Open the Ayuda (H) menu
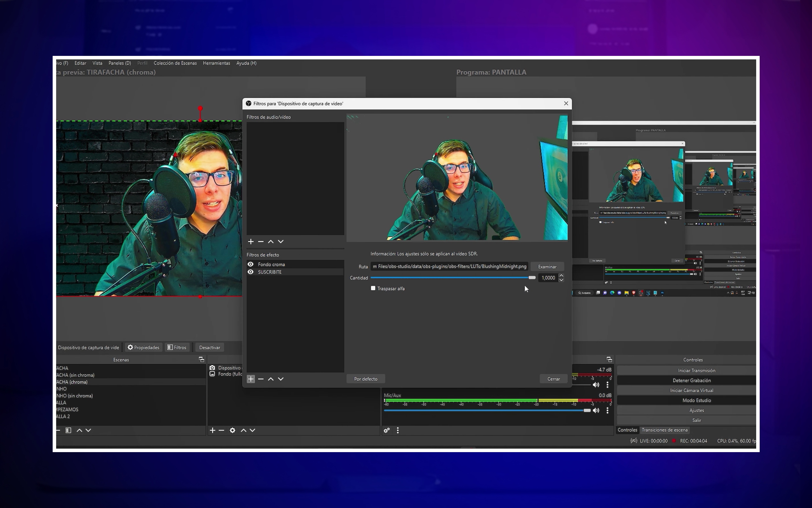Image resolution: width=812 pixels, height=508 pixels. (246, 63)
